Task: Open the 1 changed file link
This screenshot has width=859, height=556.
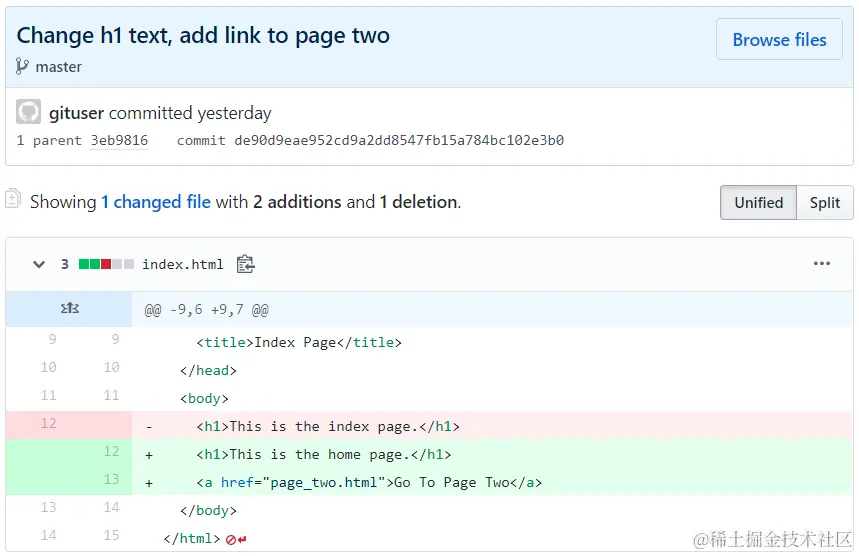Action: [156, 202]
